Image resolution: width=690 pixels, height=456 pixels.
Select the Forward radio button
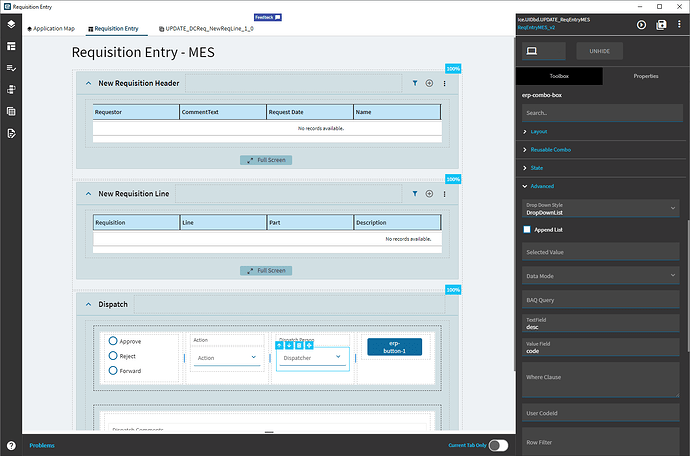(113, 371)
